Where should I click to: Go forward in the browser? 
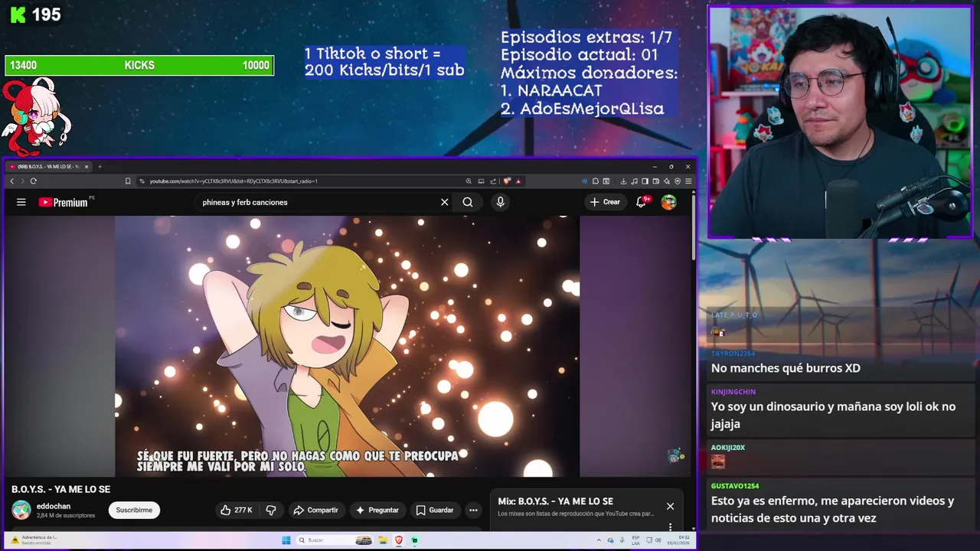(x=22, y=181)
